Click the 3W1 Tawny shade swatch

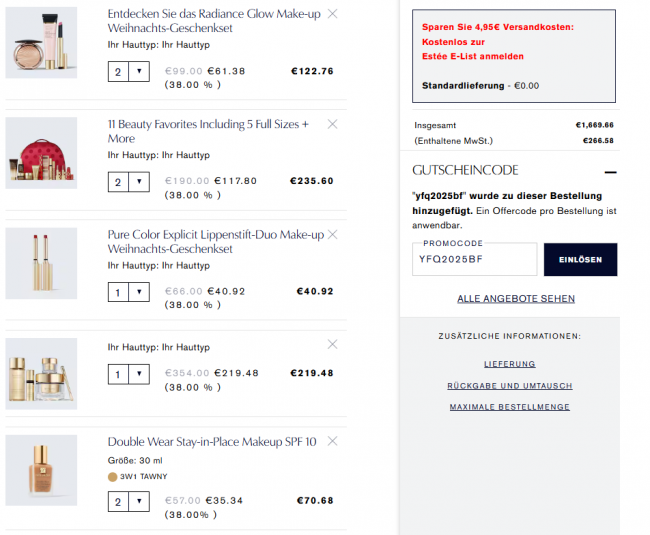point(112,477)
